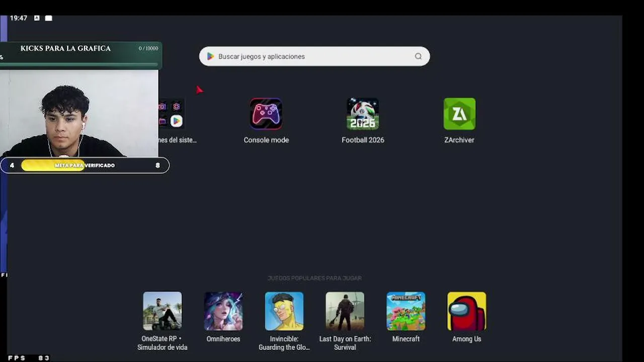Click the "Invincible: Guarding the Glo..." label

click(284, 343)
